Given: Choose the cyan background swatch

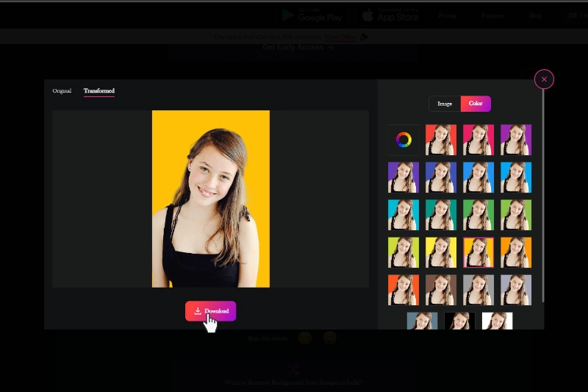Looking at the screenshot, I should coord(404,215).
